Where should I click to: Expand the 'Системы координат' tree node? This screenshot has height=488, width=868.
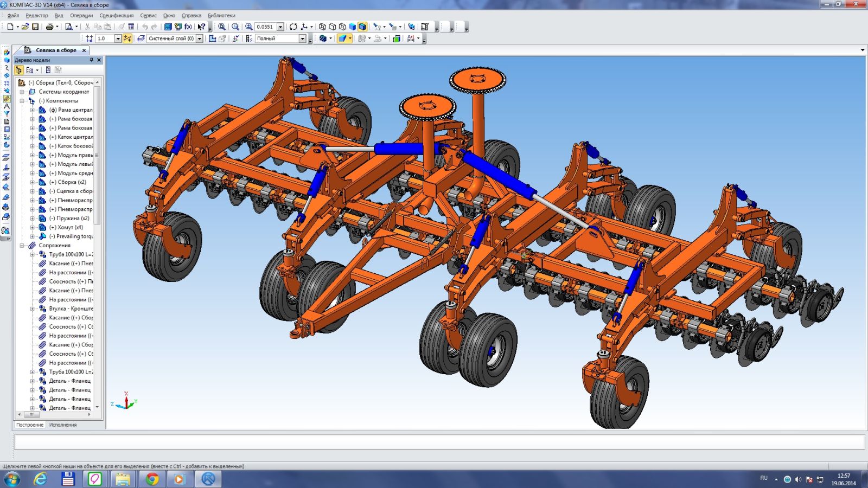point(23,92)
